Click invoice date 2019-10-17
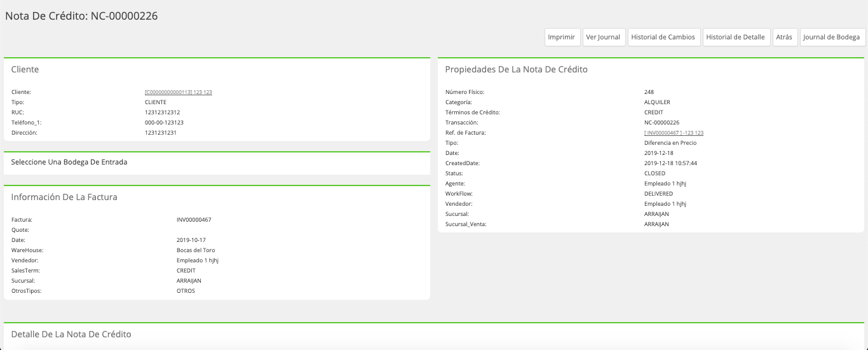The image size is (868, 350). 191,240
